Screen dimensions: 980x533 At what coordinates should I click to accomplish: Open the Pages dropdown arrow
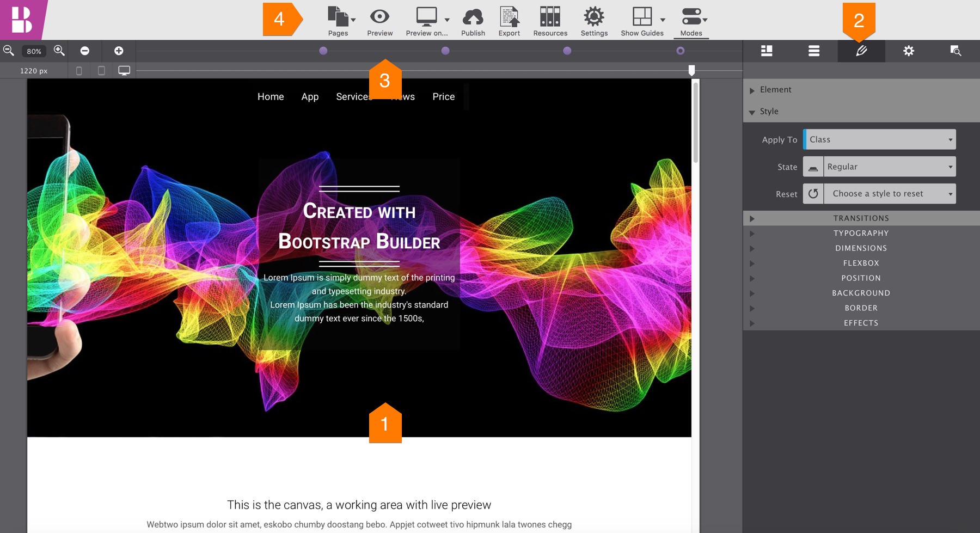point(353,20)
